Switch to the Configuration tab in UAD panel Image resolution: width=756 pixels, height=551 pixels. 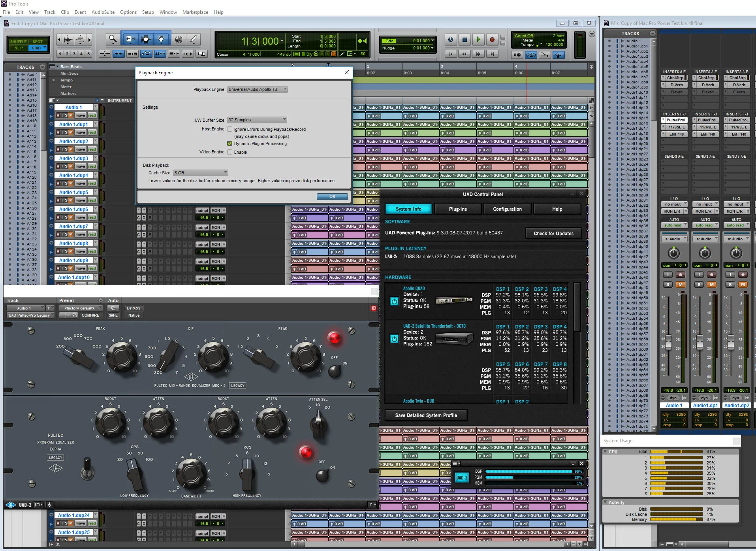(x=507, y=209)
